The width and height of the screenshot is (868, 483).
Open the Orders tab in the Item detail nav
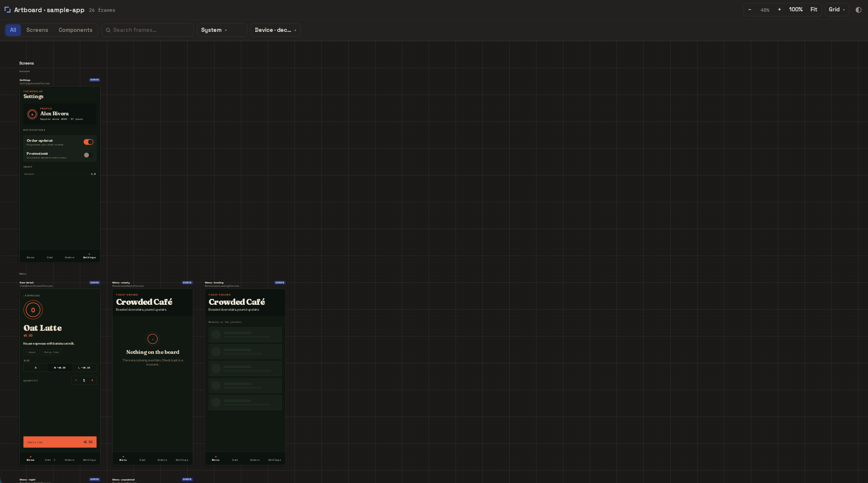(x=70, y=460)
